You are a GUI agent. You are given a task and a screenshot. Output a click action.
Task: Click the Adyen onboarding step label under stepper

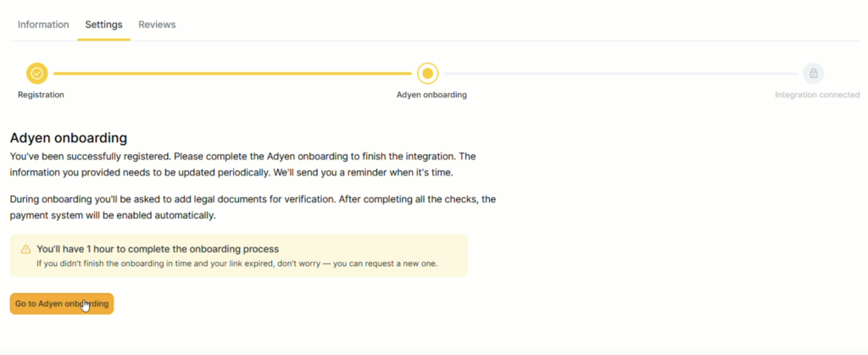pos(431,95)
